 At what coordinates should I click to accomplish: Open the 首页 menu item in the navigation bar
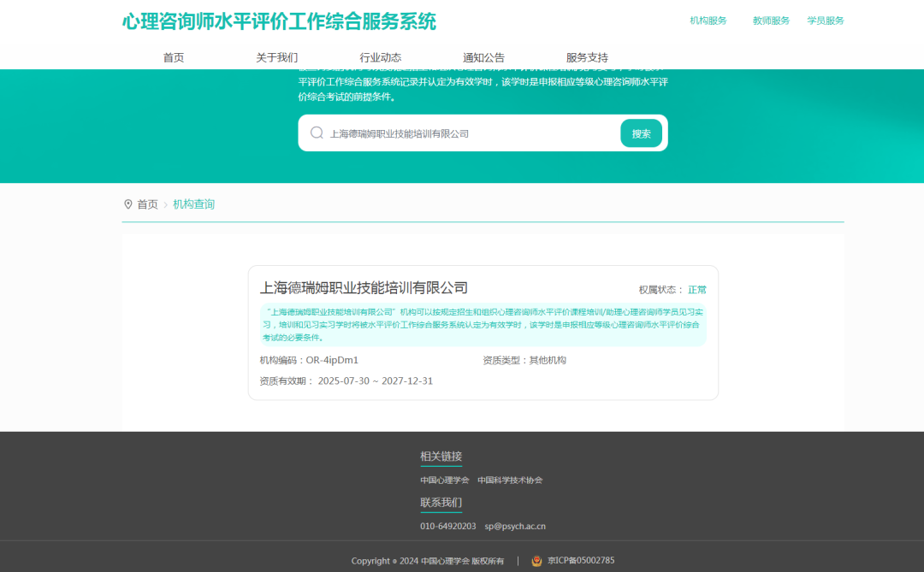pyautogui.click(x=173, y=57)
